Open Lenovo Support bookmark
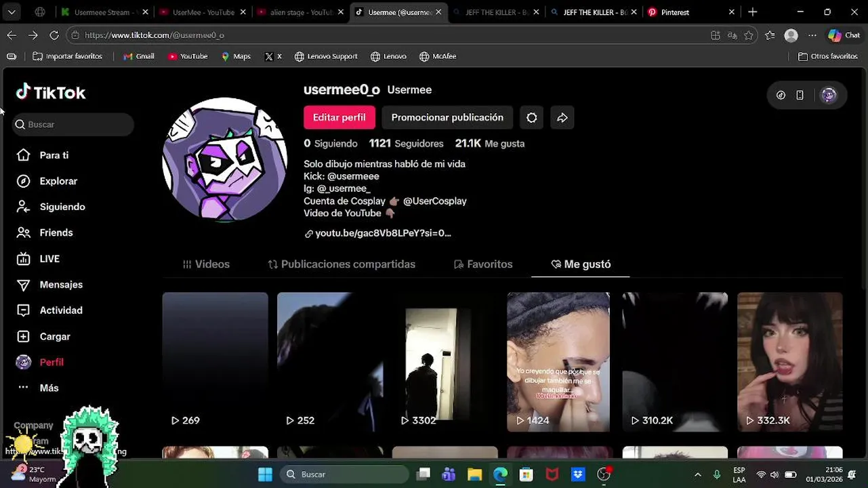The height and width of the screenshot is (488, 868). (x=326, y=56)
